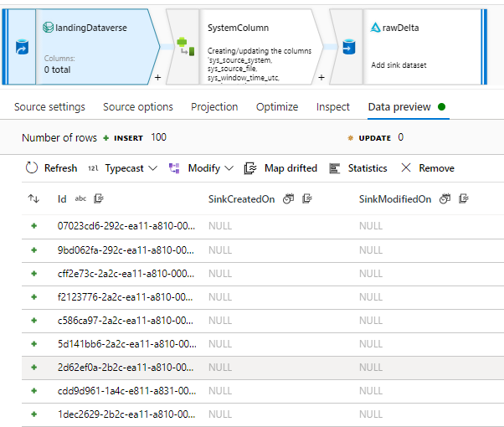Open the Projection tab
This screenshot has width=504, height=427.
[x=214, y=107]
